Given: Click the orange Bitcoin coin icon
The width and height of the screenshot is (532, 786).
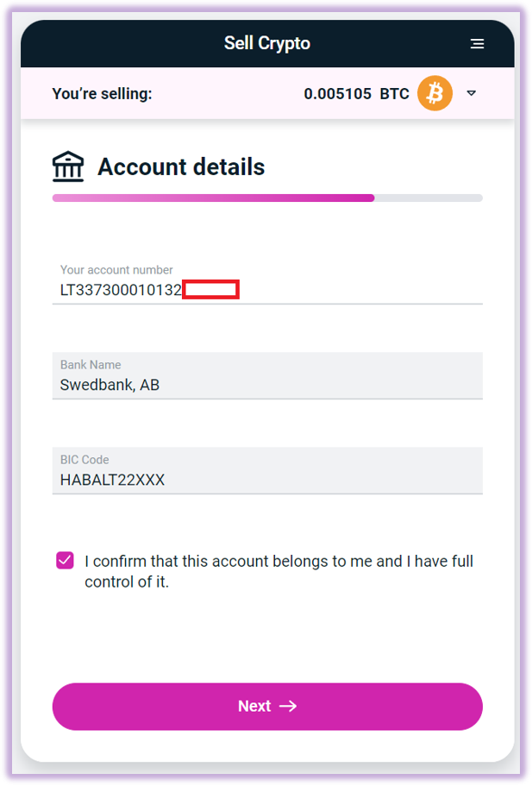Looking at the screenshot, I should point(435,93).
